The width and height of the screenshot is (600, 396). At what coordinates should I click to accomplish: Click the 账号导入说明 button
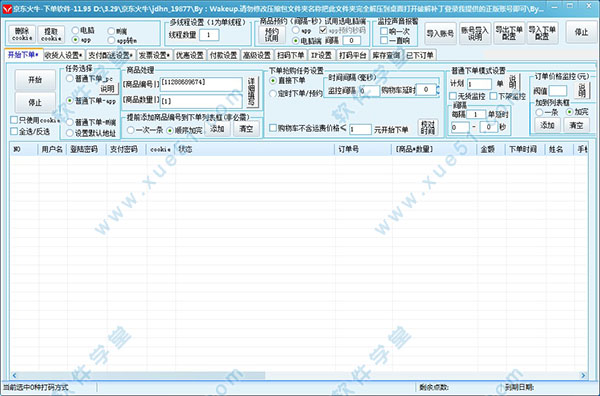tap(475, 34)
